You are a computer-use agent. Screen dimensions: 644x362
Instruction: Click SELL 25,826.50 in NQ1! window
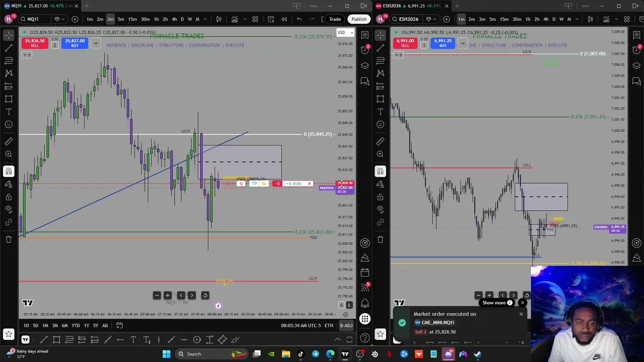(35, 43)
